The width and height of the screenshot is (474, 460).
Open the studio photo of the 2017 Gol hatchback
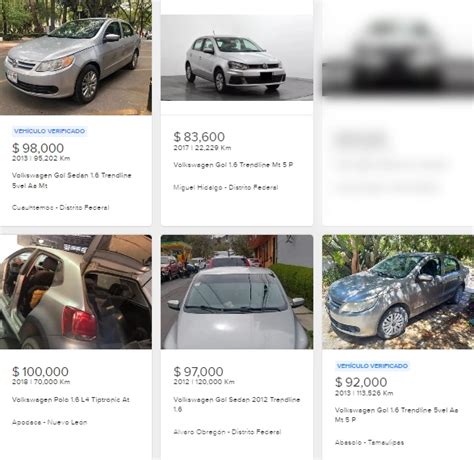point(237,58)
